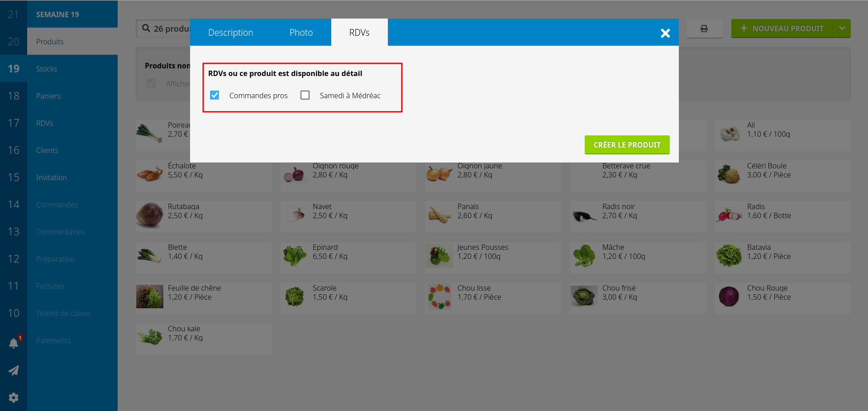Click the Nouveau Produit button

pyautogui.click(x=782, y=29)
